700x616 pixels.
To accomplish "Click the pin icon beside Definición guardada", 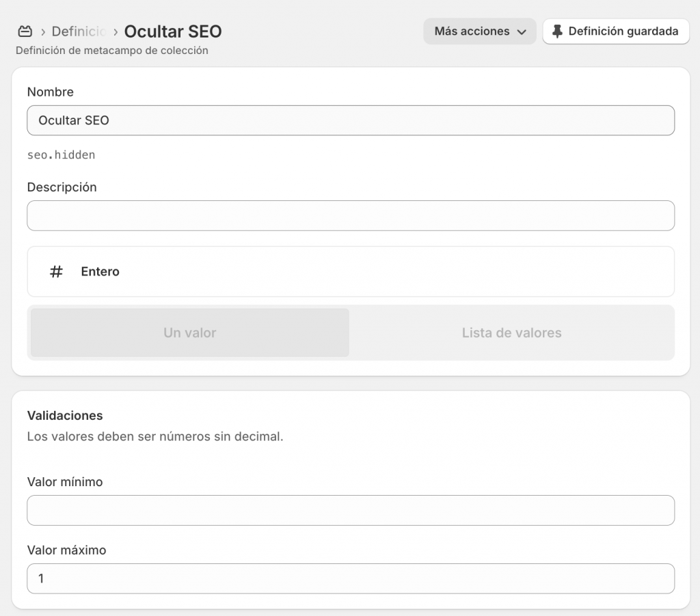I will pos(557,31).
